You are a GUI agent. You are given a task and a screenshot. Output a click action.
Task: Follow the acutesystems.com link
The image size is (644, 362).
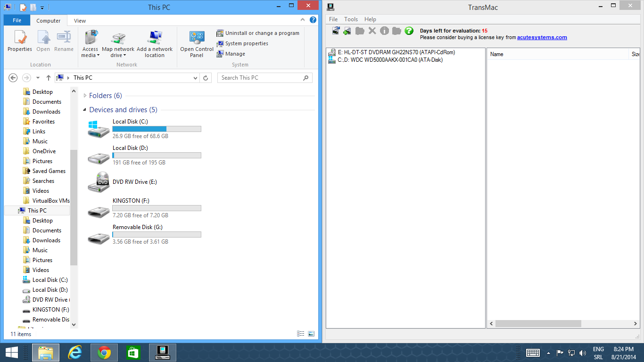click(542, 37)
